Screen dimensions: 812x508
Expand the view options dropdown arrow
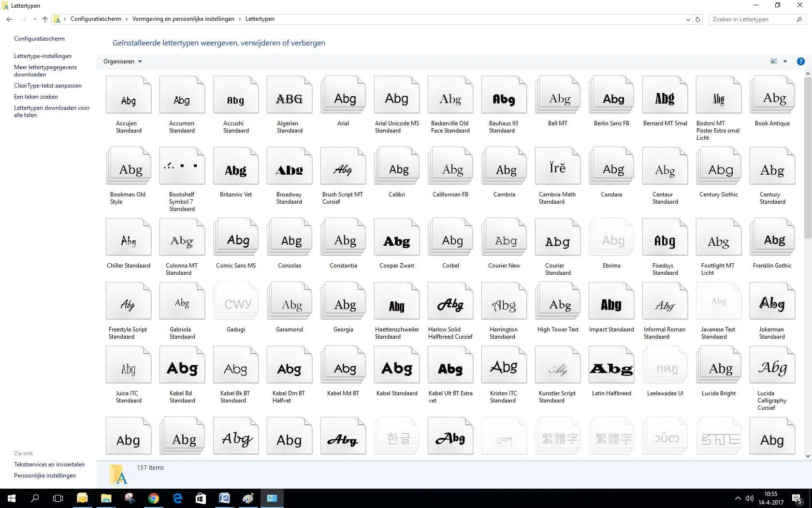785,61
